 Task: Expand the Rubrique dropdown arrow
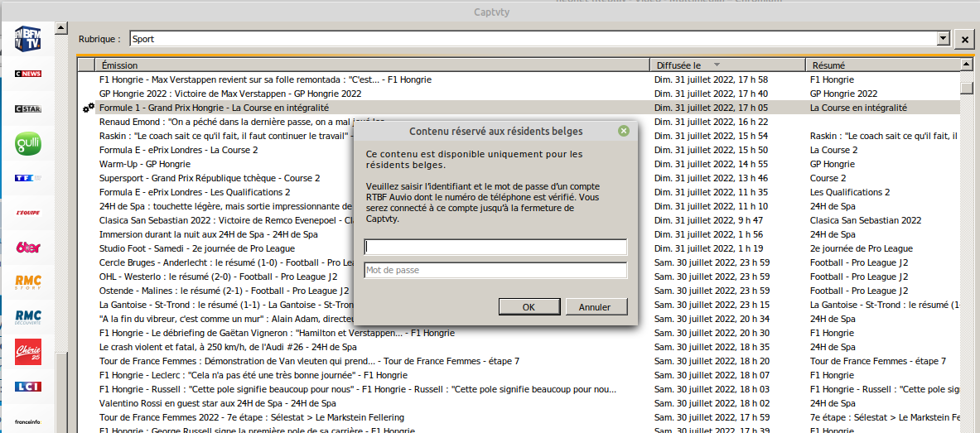click(942, 39)
